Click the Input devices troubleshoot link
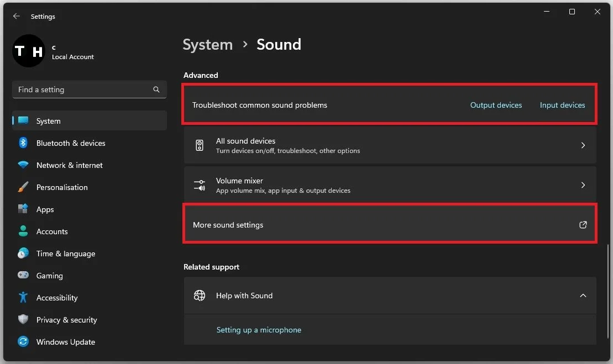Image resolution: width=613 pixels, height=364 pixels. pyautogui.click(x=562, y=105)
